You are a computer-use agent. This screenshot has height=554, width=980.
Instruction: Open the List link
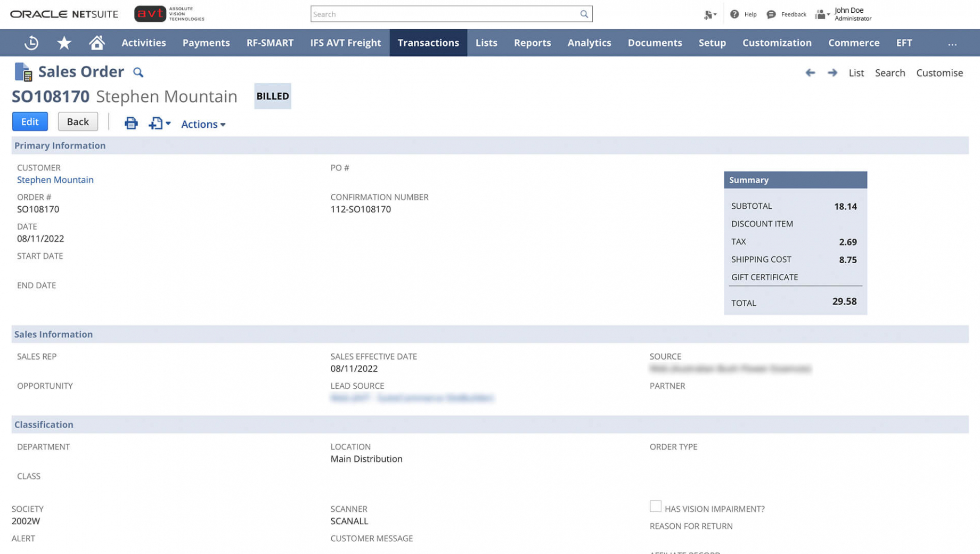(856, 73)
